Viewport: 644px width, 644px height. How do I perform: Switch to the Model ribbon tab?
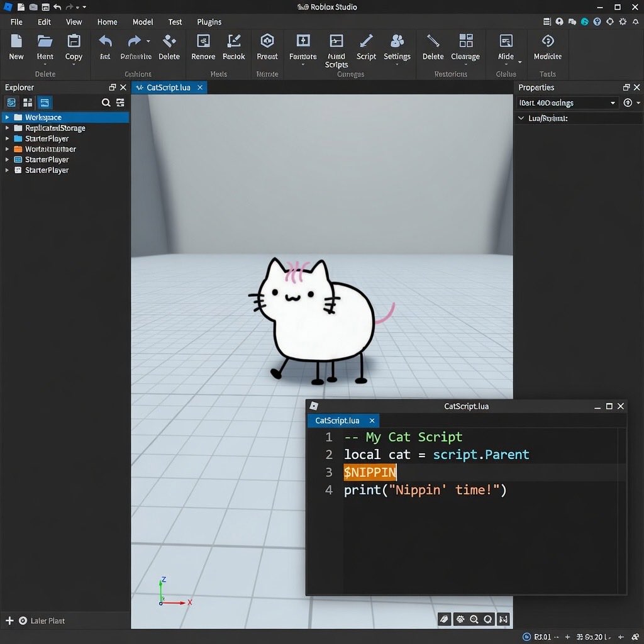click(143, 22)
